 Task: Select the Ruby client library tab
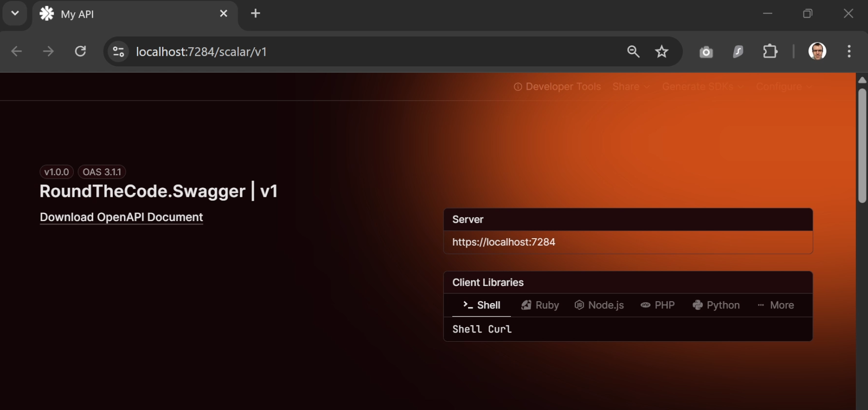(540, 305)
